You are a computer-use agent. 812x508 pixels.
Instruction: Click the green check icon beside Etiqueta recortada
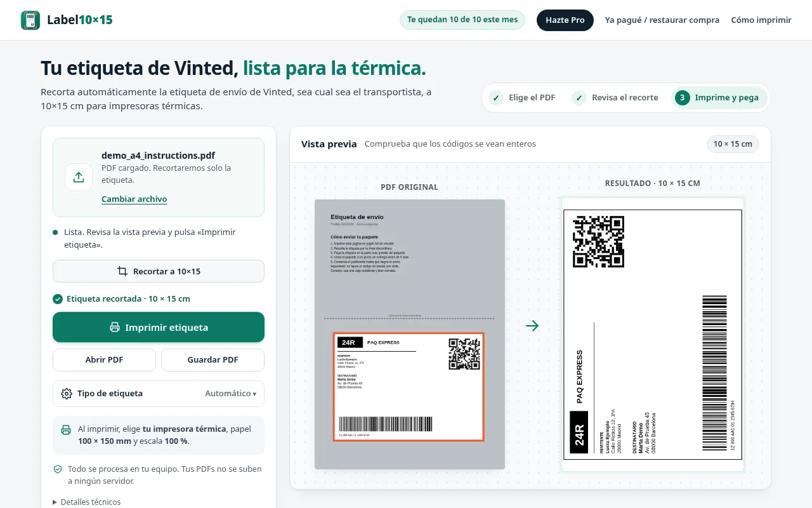tap(58, 299)
